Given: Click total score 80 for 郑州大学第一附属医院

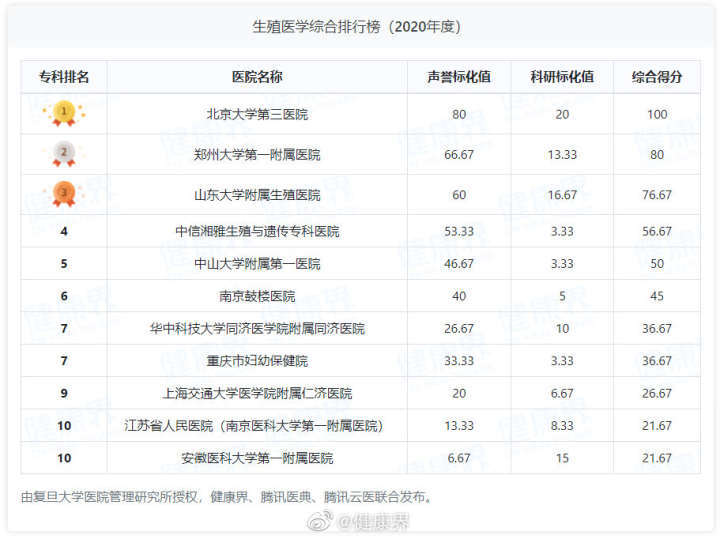Looking at the screenshot, I should [657, 155].
